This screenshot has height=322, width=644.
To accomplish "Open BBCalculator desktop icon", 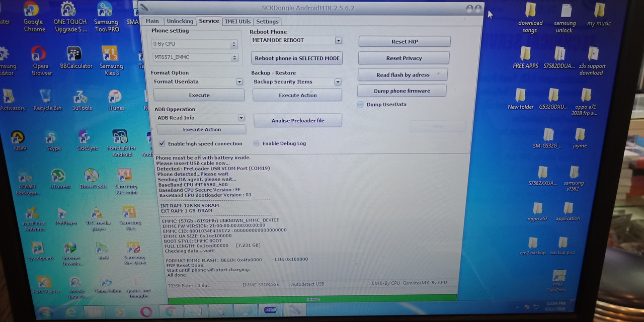I will pos(76,58).
